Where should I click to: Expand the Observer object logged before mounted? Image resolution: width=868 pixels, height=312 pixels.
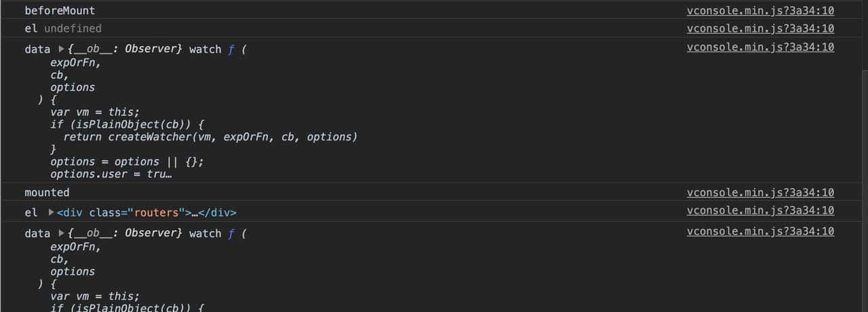click(61, 50)
